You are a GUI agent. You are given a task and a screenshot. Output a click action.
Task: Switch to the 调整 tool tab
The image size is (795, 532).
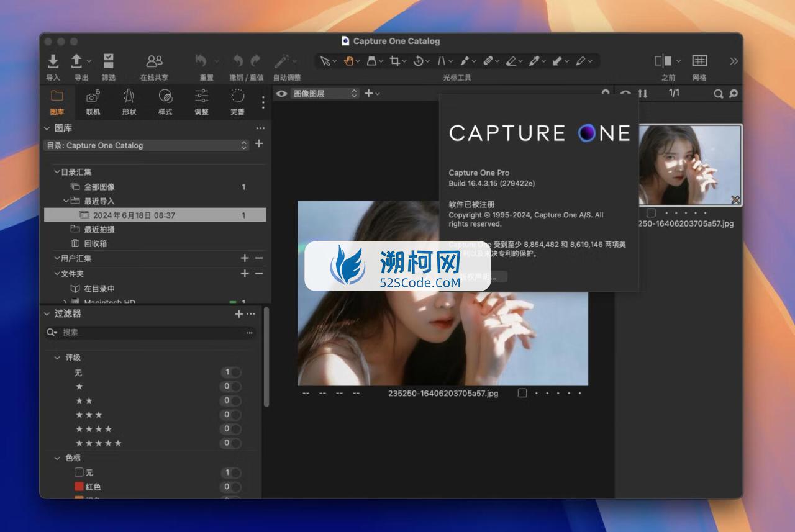point(201,102)
